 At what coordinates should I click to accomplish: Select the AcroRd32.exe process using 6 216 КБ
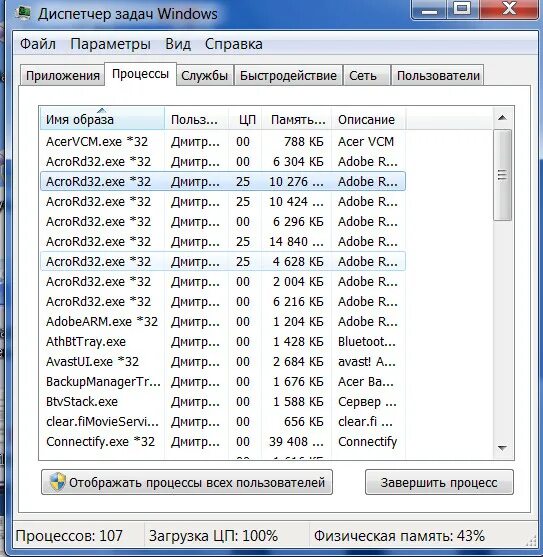(x=223, y=302)
